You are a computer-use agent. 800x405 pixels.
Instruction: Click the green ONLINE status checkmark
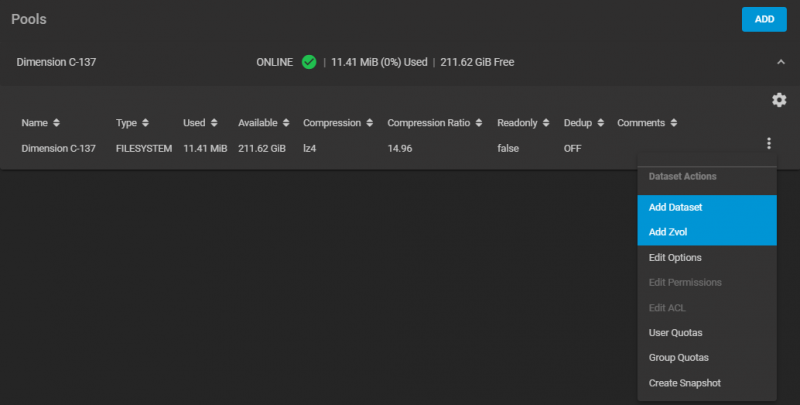[x=309, y=62]
